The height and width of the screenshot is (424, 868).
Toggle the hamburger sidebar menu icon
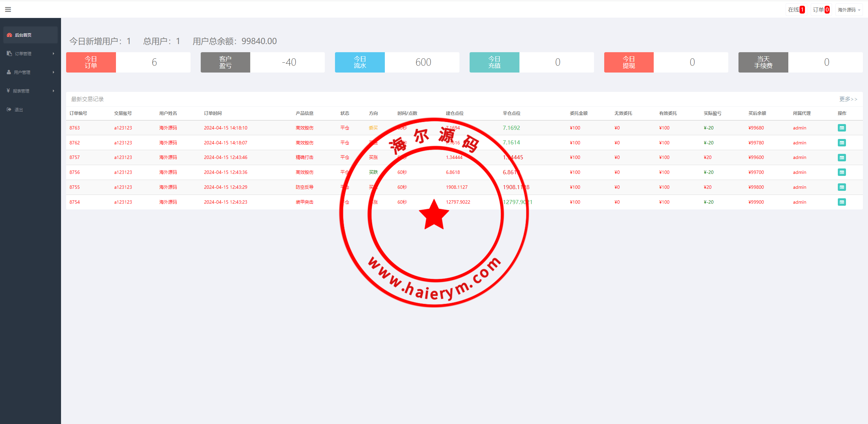pos(8,9)
